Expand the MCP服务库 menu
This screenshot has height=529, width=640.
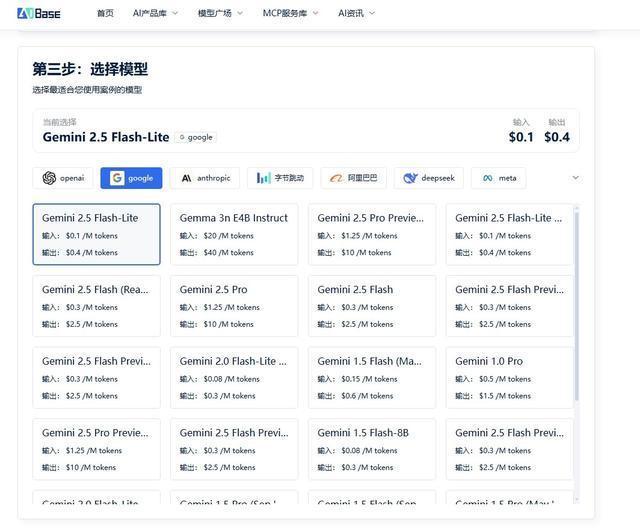pyautogui.click(x=290, y=13)
